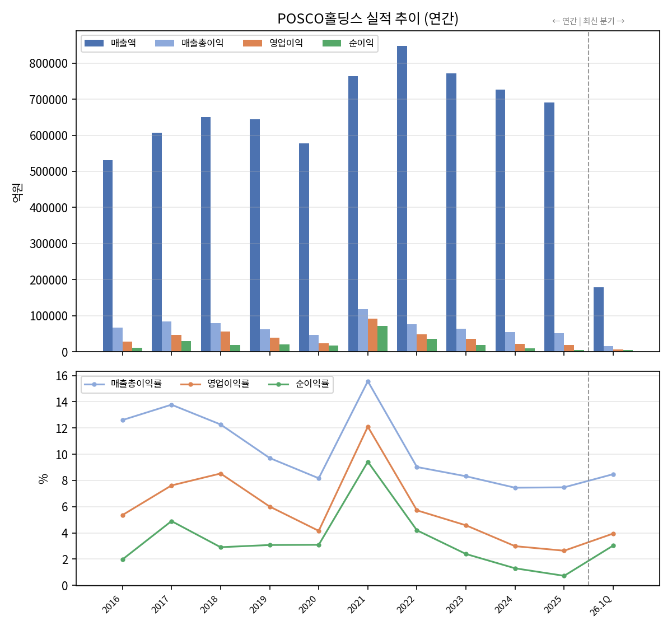Click the 26.1Q x-axis label
Image resolution: width=672 pixels, height=630 pixels.
601,605
